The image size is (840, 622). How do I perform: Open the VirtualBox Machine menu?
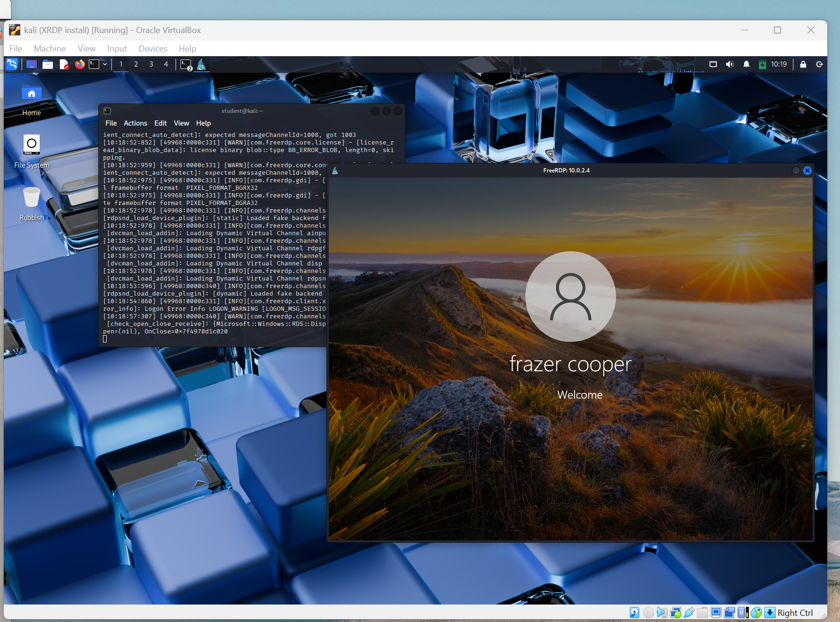[50, 49]
